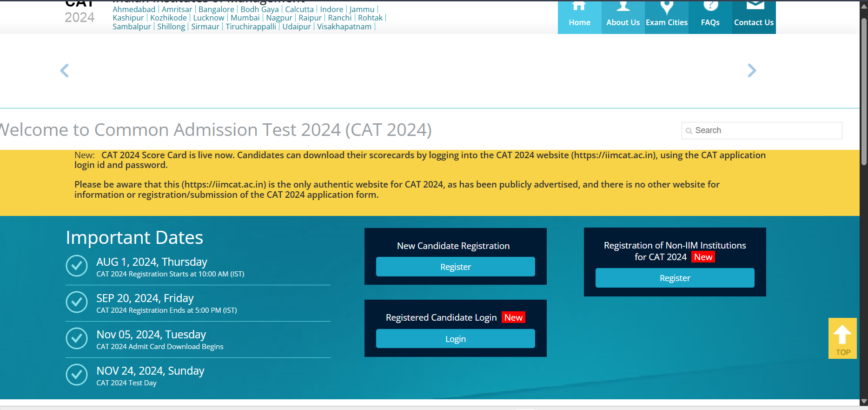Screen dimensions: 868x410
Task: Open the Ahmedabad IIM link
Action: pyautogui.click(x=134, y=9)
